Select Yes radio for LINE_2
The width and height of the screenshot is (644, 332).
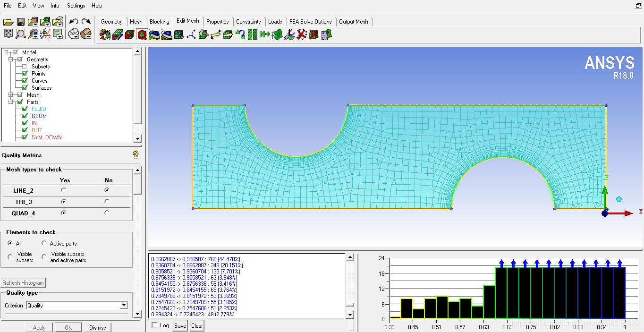[x=63, y=190]
